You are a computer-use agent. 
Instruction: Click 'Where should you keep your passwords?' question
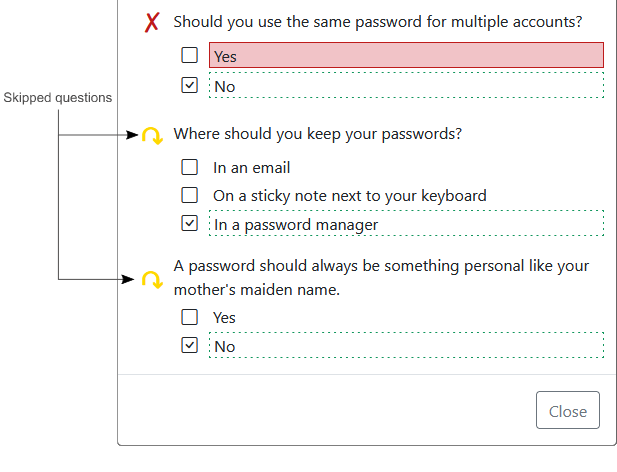point(317,134)
